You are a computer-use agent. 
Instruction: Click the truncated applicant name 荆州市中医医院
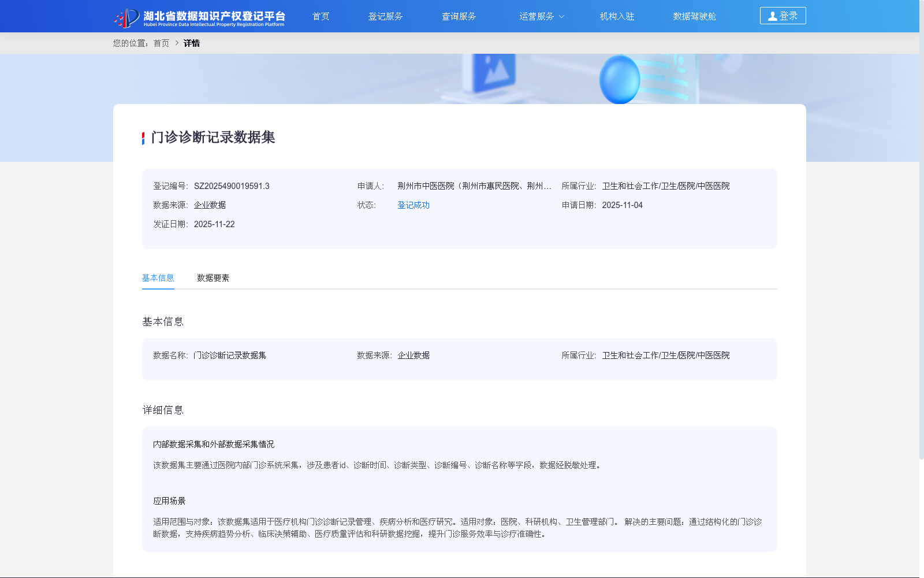click(x=474, y=186)
